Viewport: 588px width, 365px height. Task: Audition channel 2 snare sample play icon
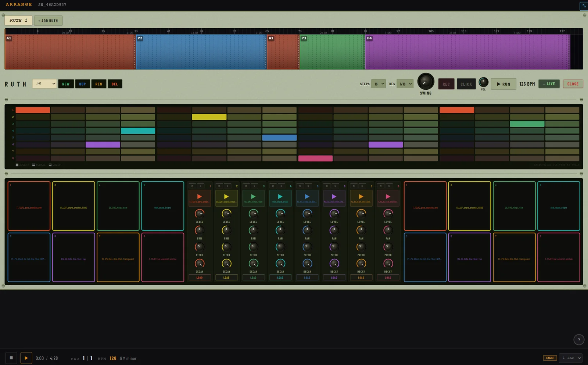pyautogui.click(x=226, y=197)
